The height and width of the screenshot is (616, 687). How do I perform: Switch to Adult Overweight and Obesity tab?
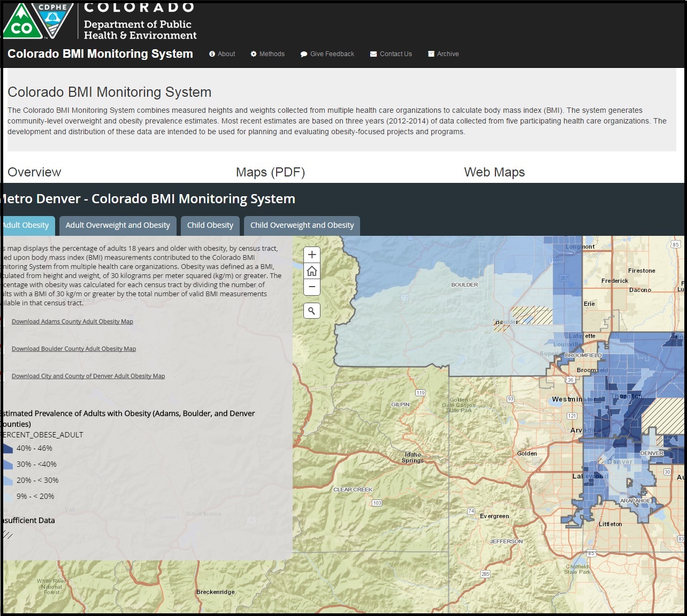117,225
